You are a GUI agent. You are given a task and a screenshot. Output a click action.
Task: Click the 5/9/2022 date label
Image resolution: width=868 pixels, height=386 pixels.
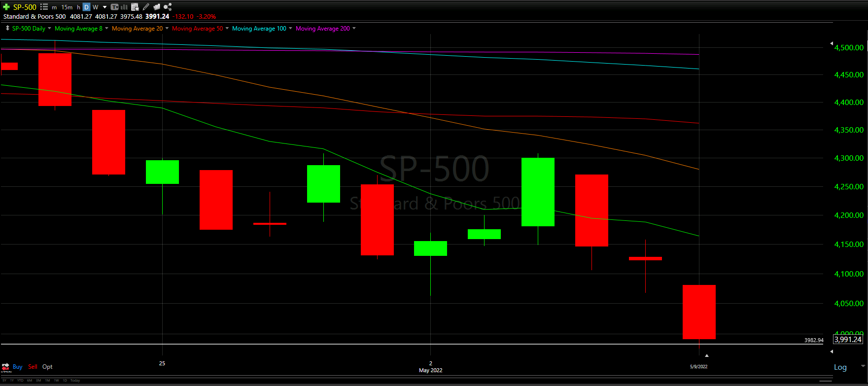point(698,366)
